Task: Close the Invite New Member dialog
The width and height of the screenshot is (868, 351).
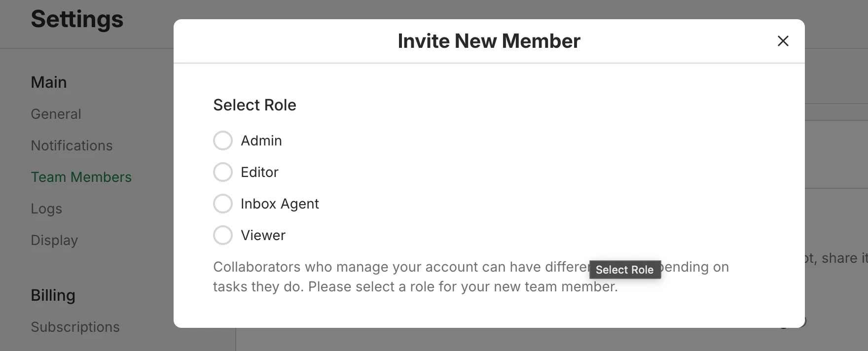Action: pyautogui.click(x=783, y=41)
